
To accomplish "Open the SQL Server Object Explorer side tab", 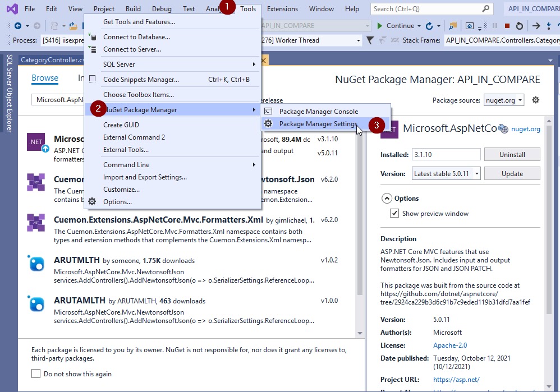I will [10, 94].
